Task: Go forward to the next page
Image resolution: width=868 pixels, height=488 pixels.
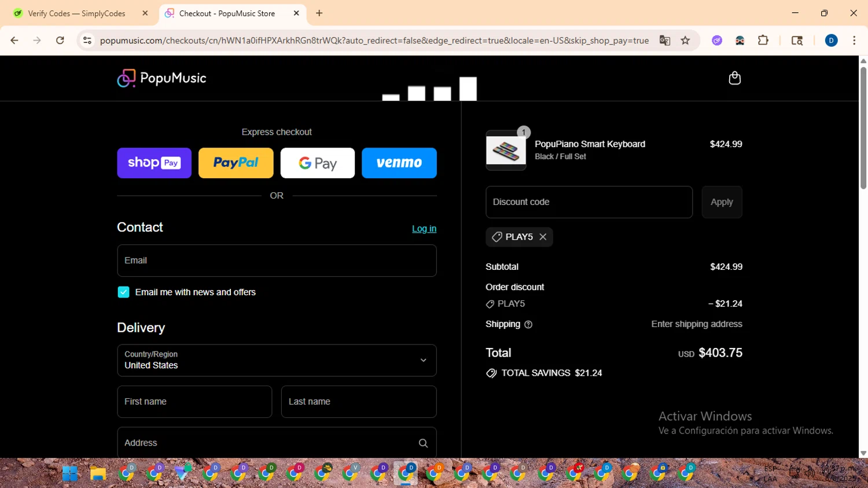Action: pyautogui.click(x=37, y=41)
